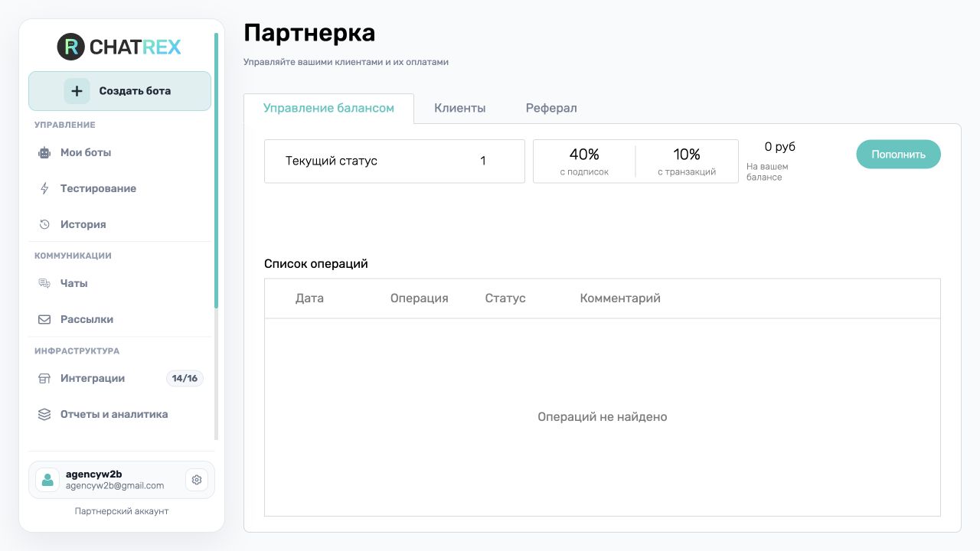The height and width of the screenshot is (551, 980).
Task: Click the layers icon beside Отчеты и аналитика
Action: click(44, 414)
